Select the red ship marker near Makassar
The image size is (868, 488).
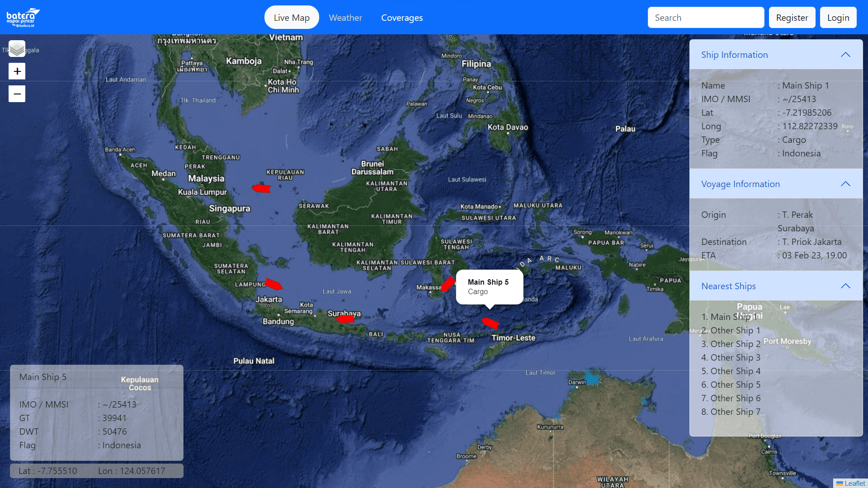[x=448, y=284]
